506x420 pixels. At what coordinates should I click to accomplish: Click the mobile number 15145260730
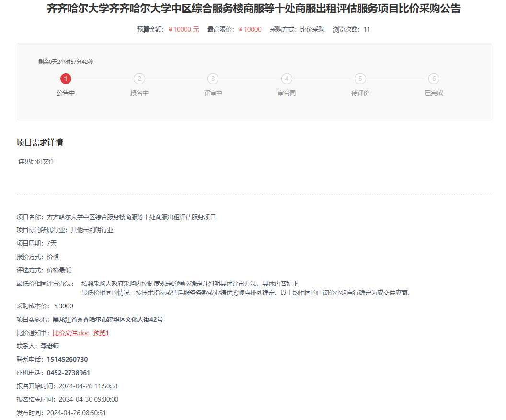point(67,359)
